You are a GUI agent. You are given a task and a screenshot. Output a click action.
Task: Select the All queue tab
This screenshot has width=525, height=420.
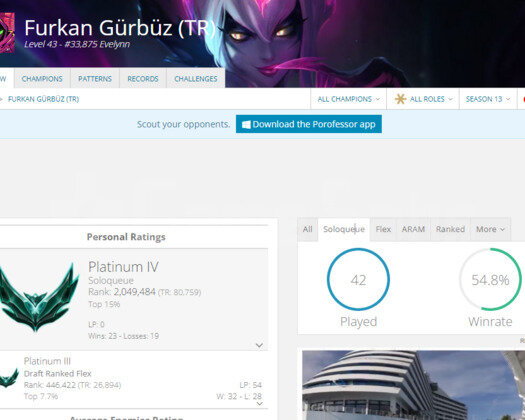(307, 229)
